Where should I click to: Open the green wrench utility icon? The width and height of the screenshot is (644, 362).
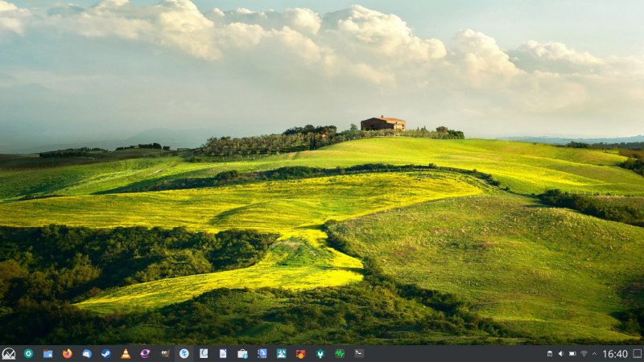click(x=320, y=353)
